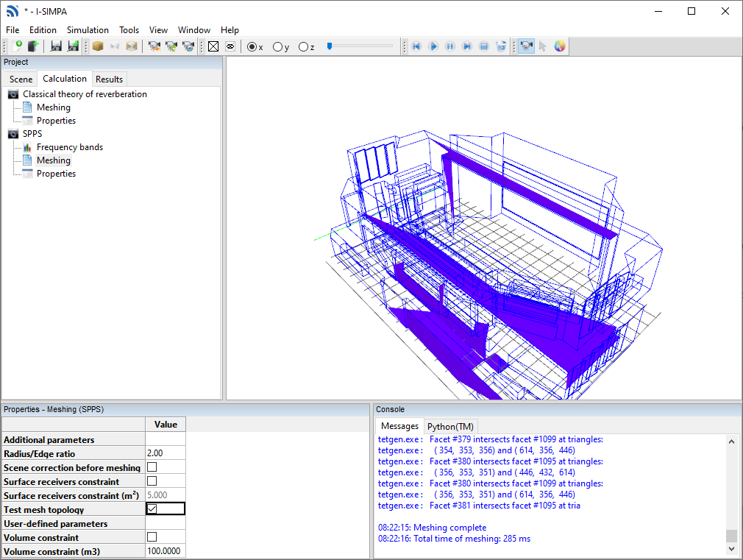
Task: Open the Simulation menu
Action: click(88, 29)
